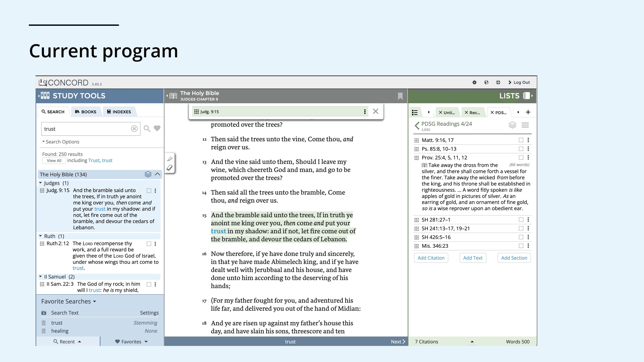Save search as favorite heart icon

click(x=157, y=128)
